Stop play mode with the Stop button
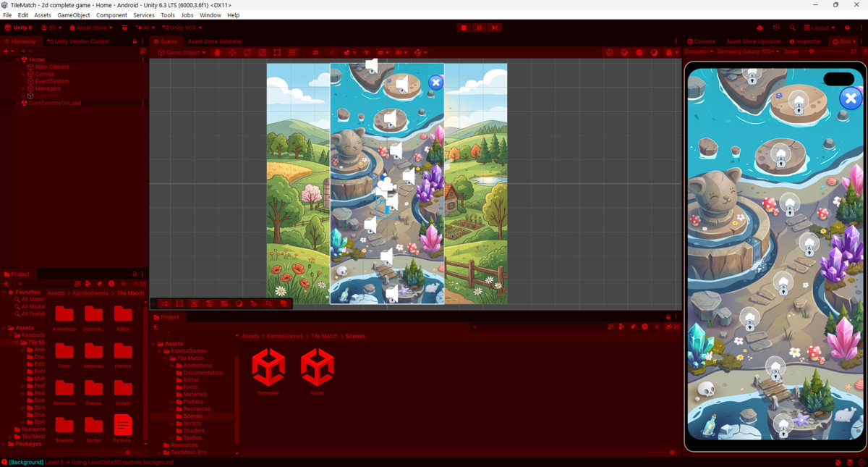Screen dimensions: 868x467 coord(464,28)
